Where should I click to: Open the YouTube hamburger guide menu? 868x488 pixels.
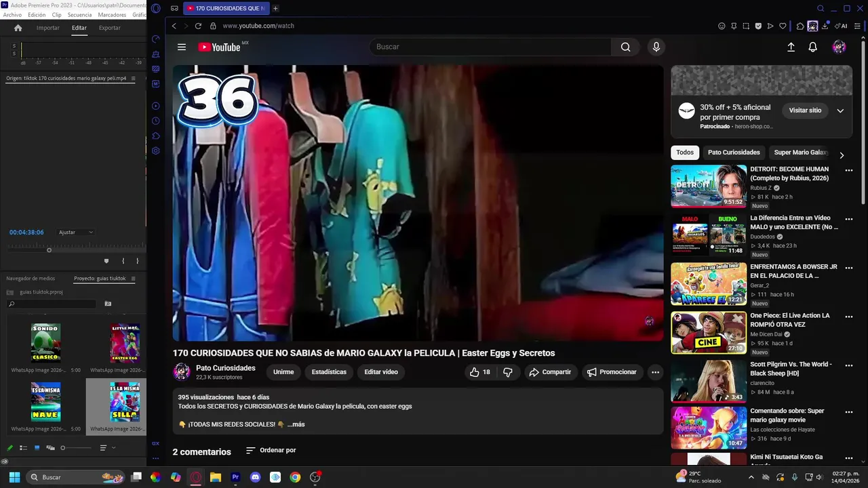tap(182, 47)
